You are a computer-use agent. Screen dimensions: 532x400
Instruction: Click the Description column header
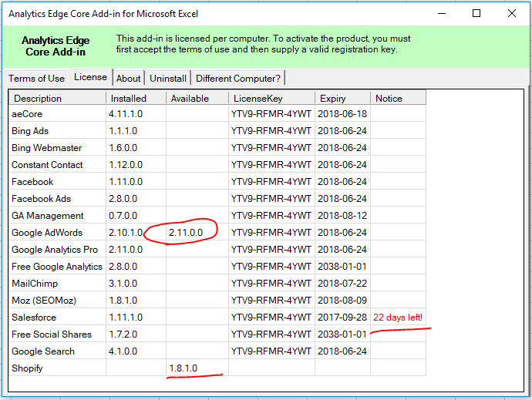click(x=57, y=98)
